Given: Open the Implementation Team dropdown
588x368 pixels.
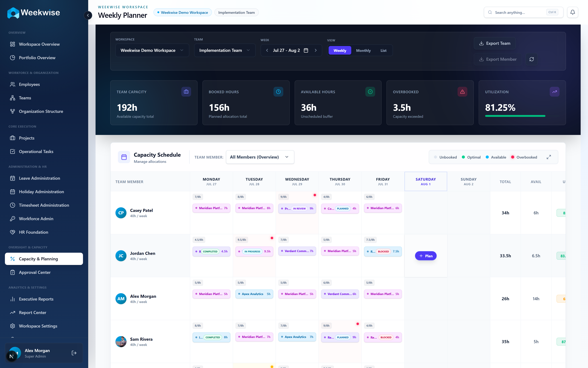Looking at the screenshot, I should tap(225, 50).
